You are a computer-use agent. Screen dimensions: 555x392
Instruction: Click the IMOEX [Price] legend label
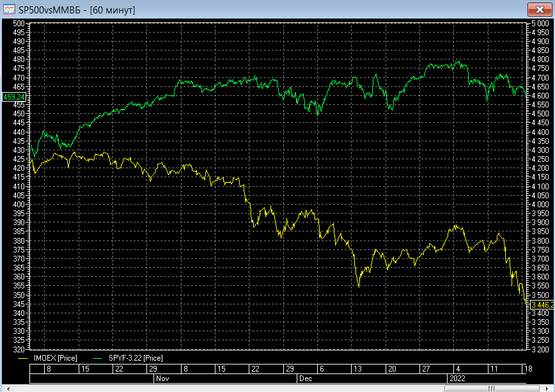click(55, 358)
